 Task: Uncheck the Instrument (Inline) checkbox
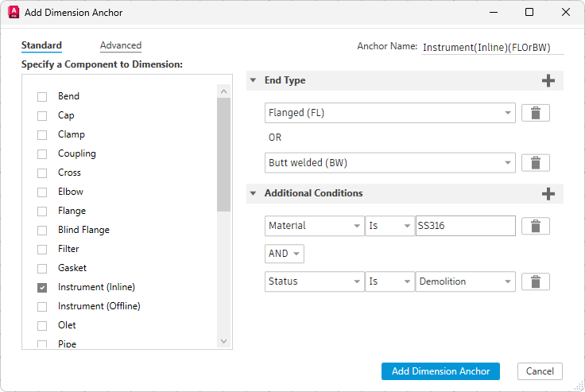pyautogui.click(x=42, y=287)
